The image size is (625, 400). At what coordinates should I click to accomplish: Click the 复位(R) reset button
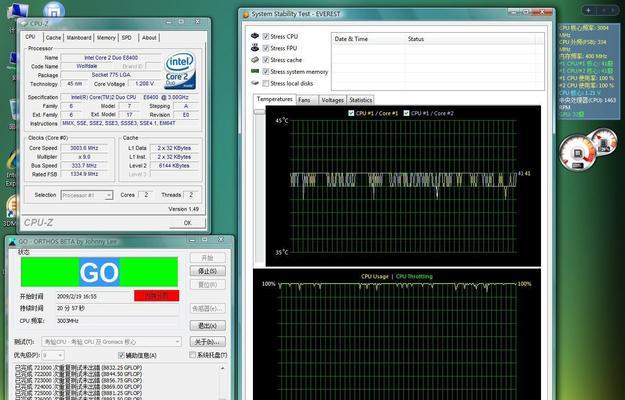[x=208, y=284]
